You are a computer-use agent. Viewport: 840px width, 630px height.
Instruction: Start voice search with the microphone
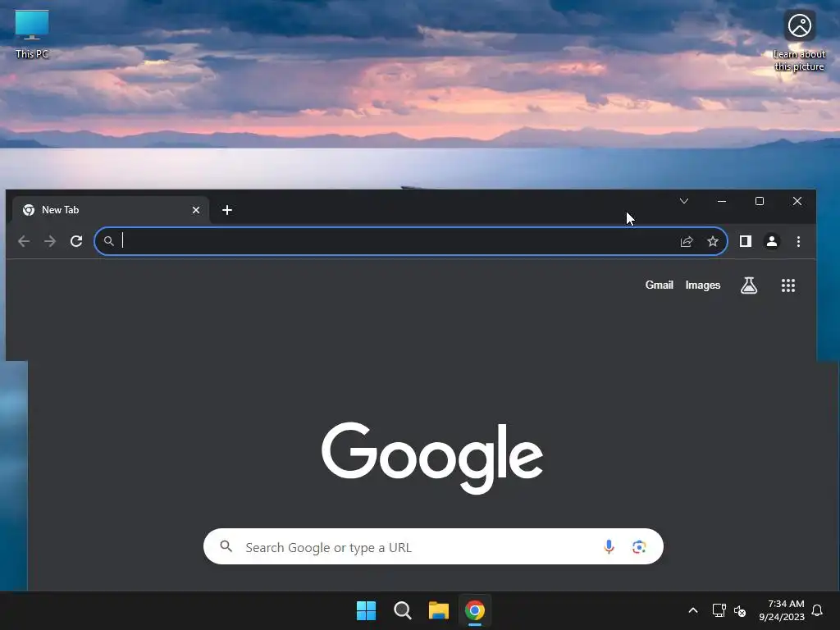tap(609, 546)
